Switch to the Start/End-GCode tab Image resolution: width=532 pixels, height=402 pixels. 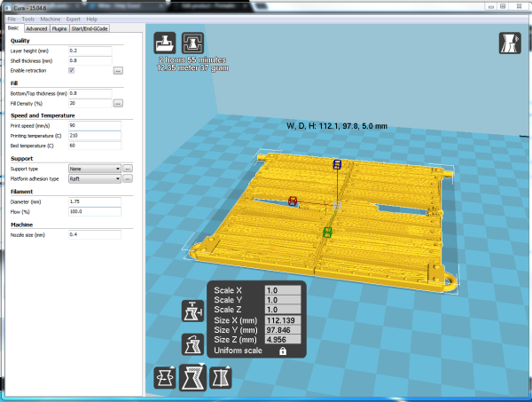90,28
